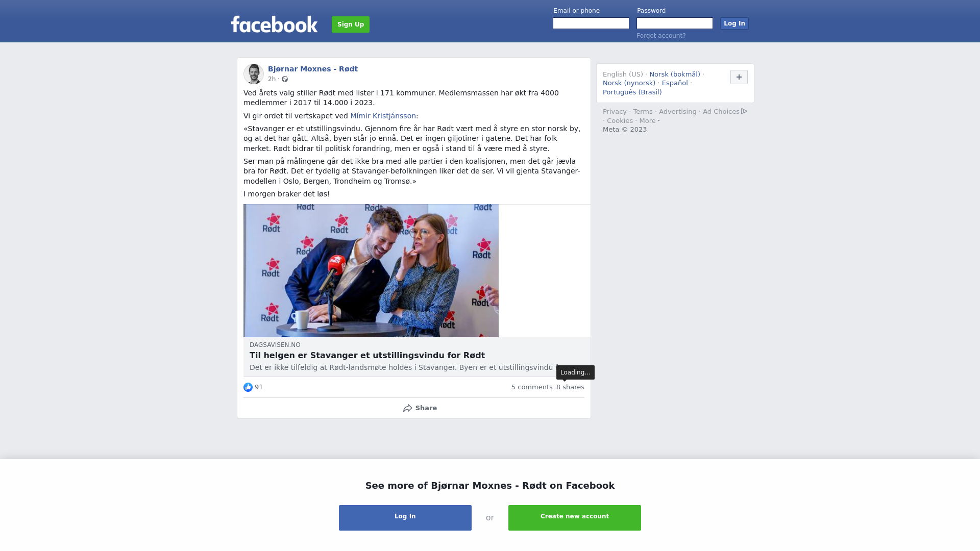
Task: Click the Share arrow icon
Action: 407,408
